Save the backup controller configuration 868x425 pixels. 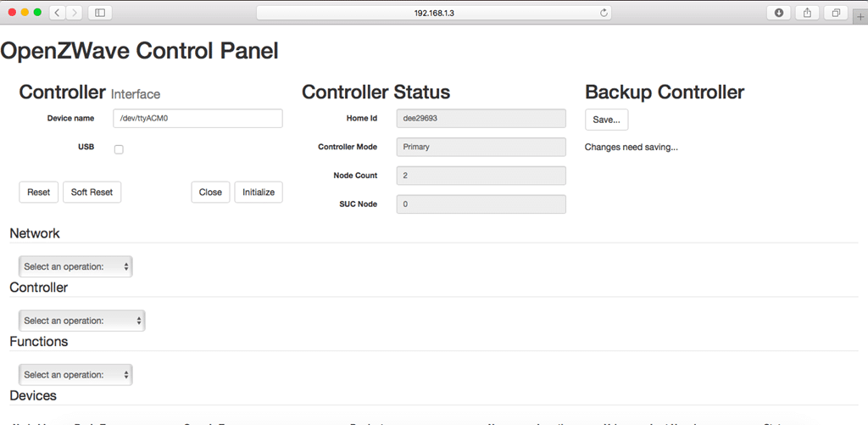607,120
